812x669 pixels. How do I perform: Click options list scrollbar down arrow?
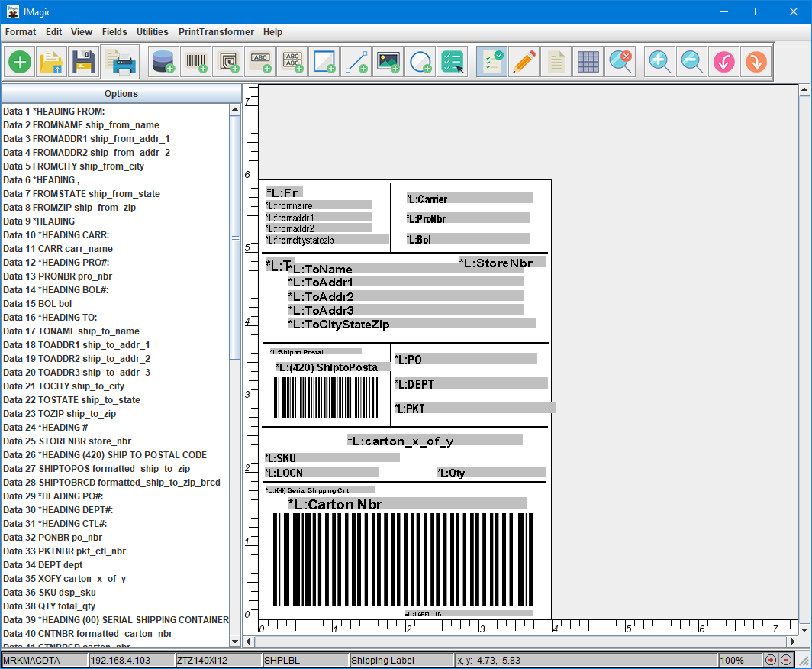[x=235, y=641]
